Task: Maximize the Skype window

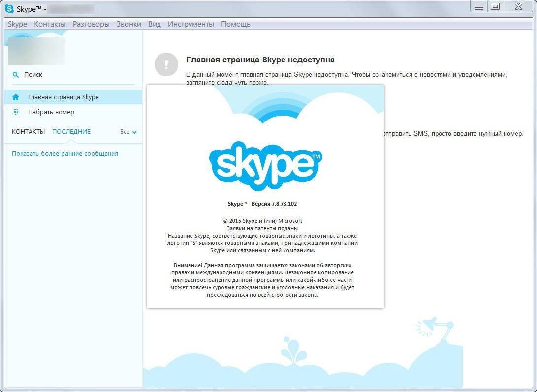Action: [x=495, y=7]
